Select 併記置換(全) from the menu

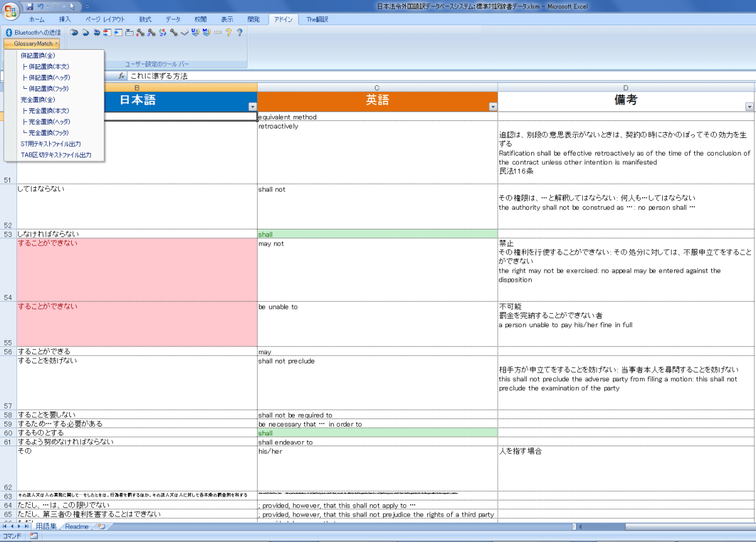click(38, 55)
